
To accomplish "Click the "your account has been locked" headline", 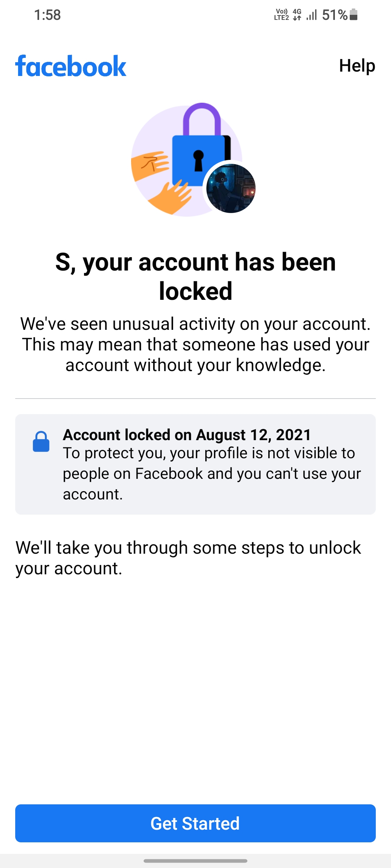I will (x=195, y=276).
